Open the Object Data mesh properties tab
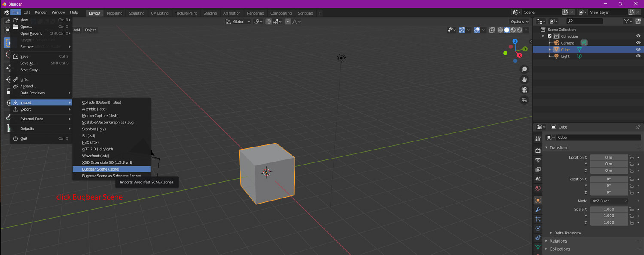Viewport: 644px width, 255px height. 538,247
